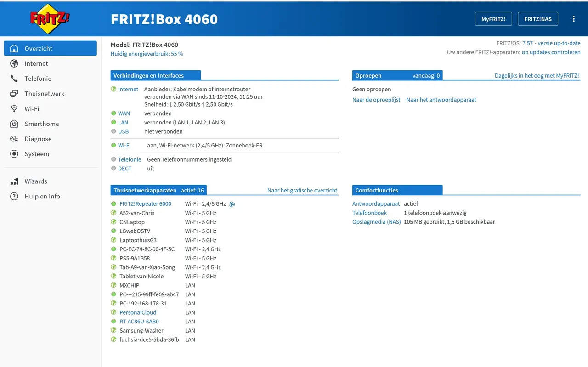Click the DECT link

point(125,169)
